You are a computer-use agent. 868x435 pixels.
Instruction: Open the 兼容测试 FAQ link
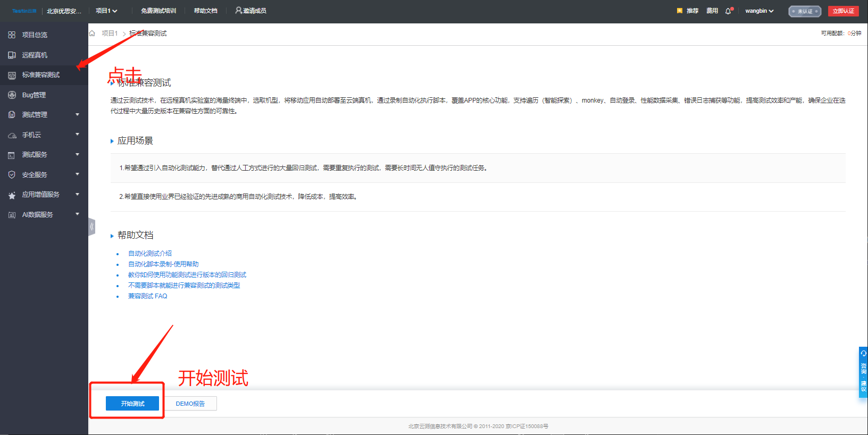click(x=148, y=296)
